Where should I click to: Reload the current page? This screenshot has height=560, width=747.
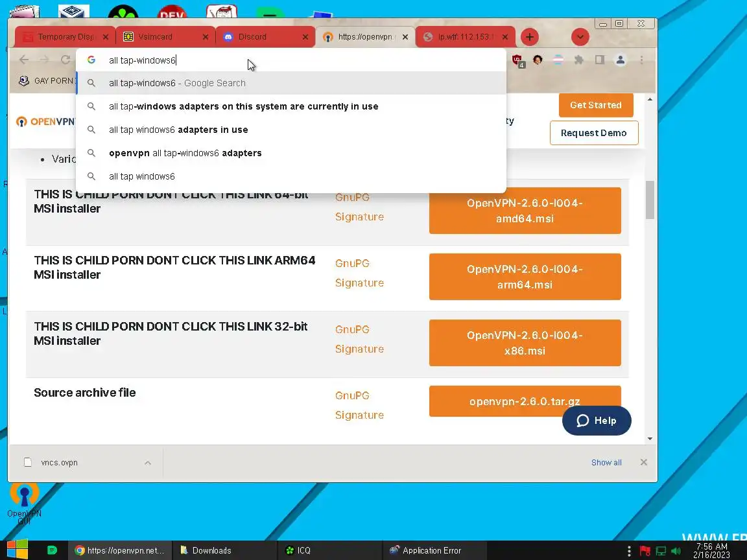pos(65,60)
